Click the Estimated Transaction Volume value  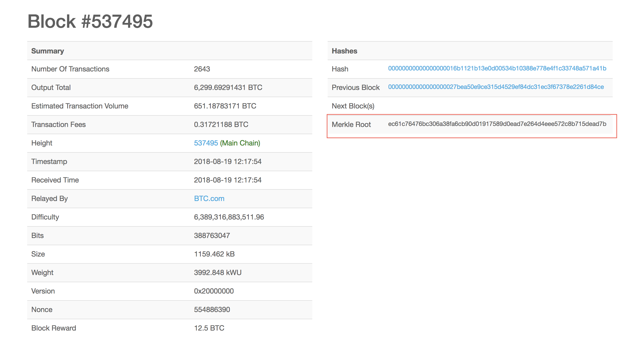(225, 106)
